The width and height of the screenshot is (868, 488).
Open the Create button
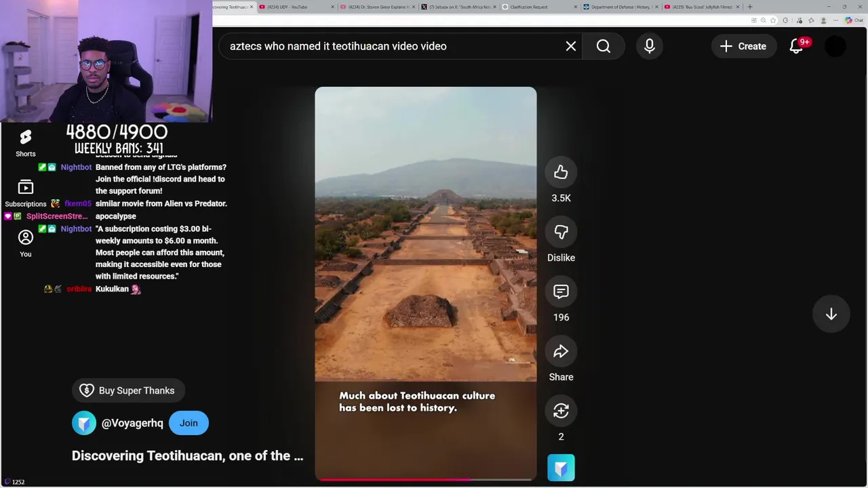click(744, 46)
